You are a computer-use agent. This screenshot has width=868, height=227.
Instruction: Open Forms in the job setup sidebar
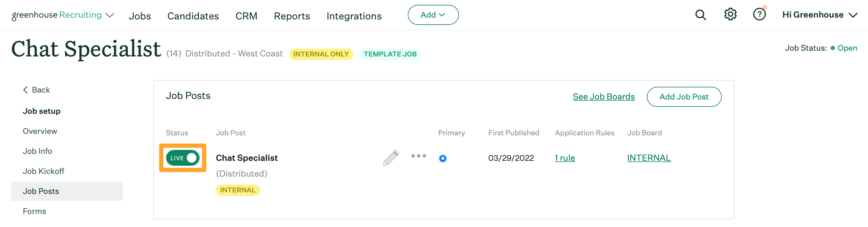[x=34, y=211]
